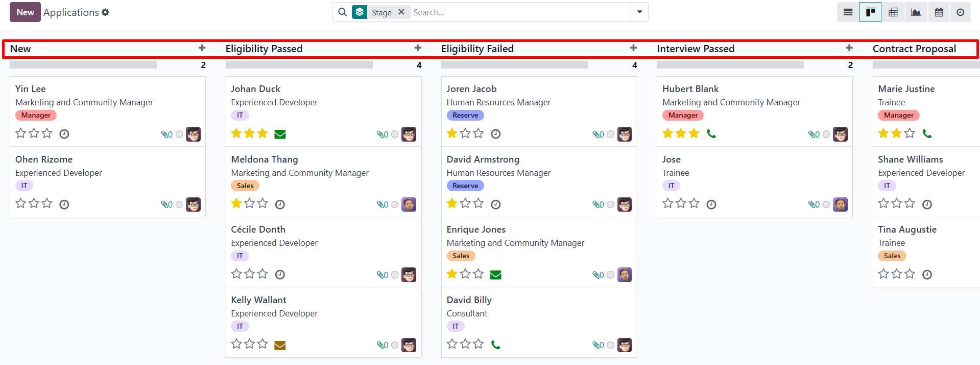Add a card in the New column
Image resolution: width=980 pixels, height=365 pixels.
(202, 48)
